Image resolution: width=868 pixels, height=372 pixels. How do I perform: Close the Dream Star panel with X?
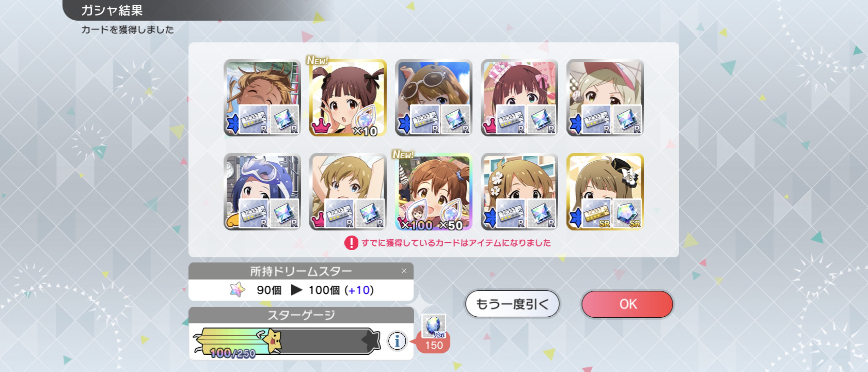click(x=404, y=271)
